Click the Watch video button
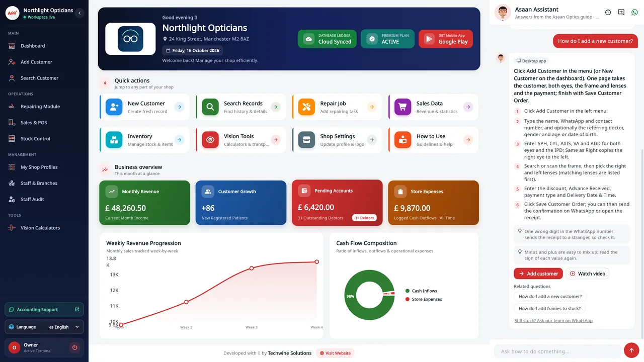Image resolution: width=644 pixels, height=362 pixels. 587,274
